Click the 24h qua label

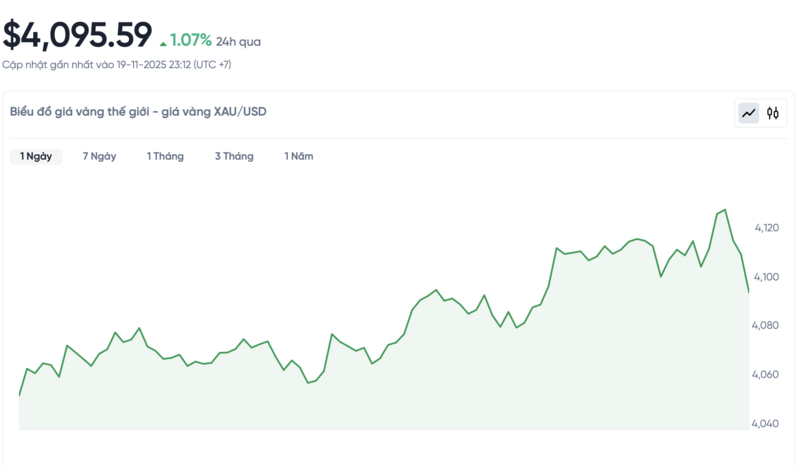(x=238, y=42)
